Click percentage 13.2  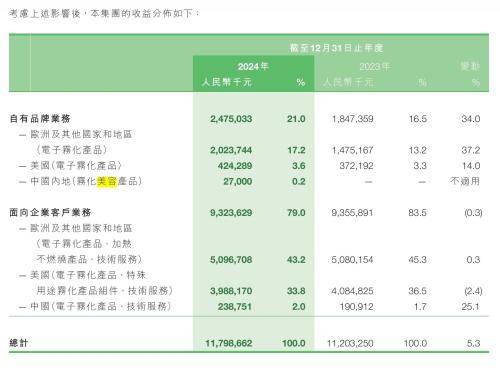(x=418, y=150)
